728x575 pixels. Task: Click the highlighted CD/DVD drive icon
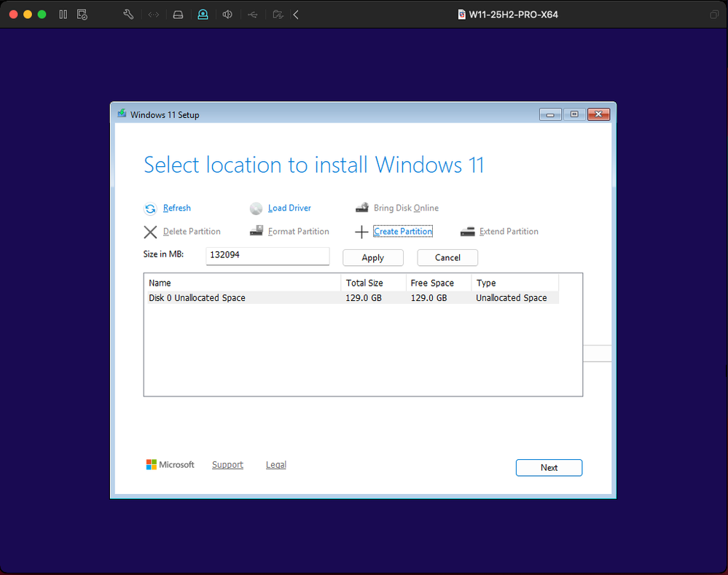coord(203,15)
